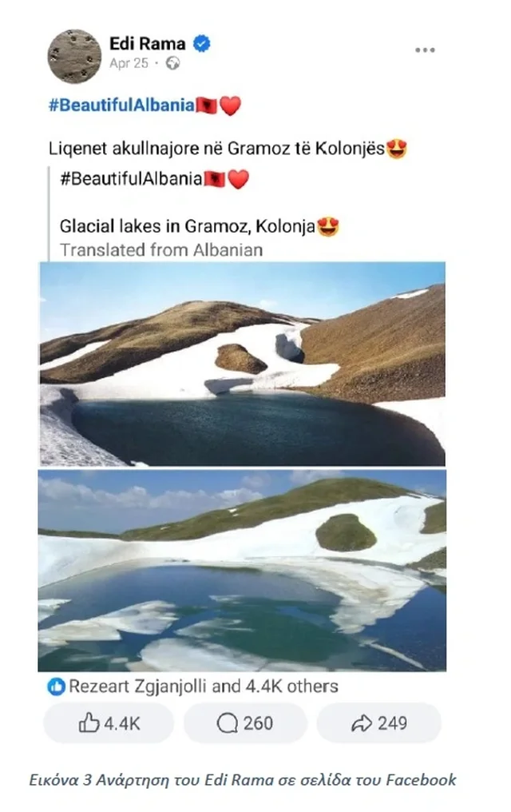
Task: View who reacted: Rezeart Zgjanjolli and others
Action: (204, 687)
